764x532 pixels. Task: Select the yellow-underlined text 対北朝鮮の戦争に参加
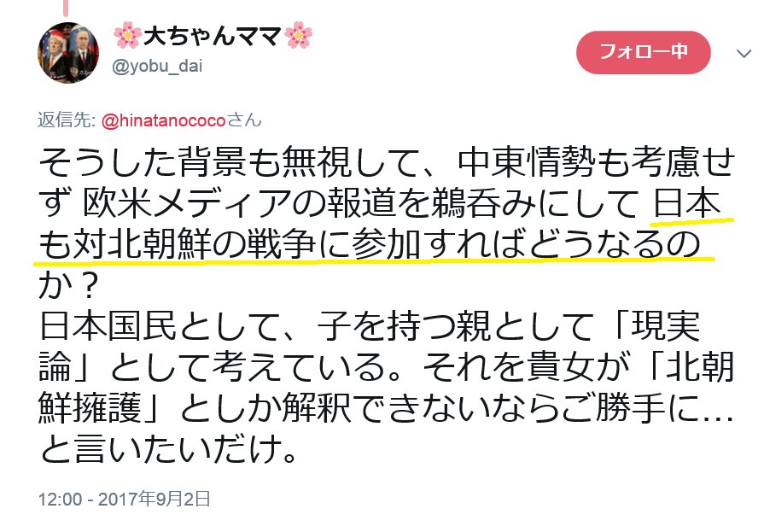247,243
